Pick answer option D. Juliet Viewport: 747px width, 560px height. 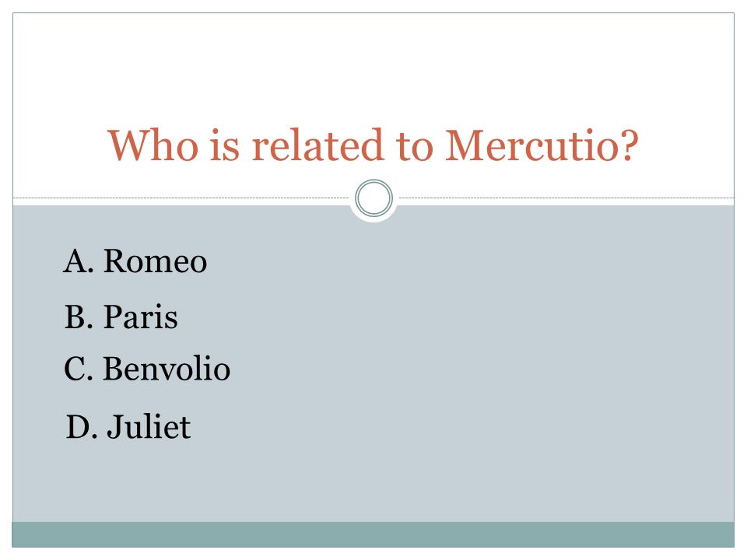coord(128,426)
